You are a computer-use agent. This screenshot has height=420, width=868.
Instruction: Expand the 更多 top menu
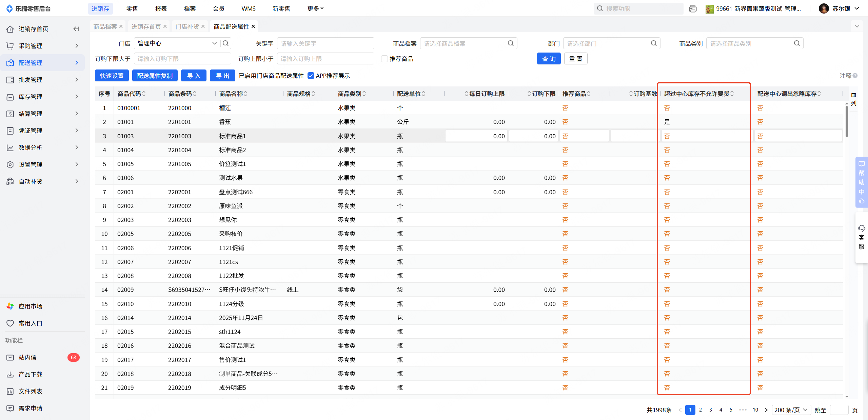[x=315, y=8]
